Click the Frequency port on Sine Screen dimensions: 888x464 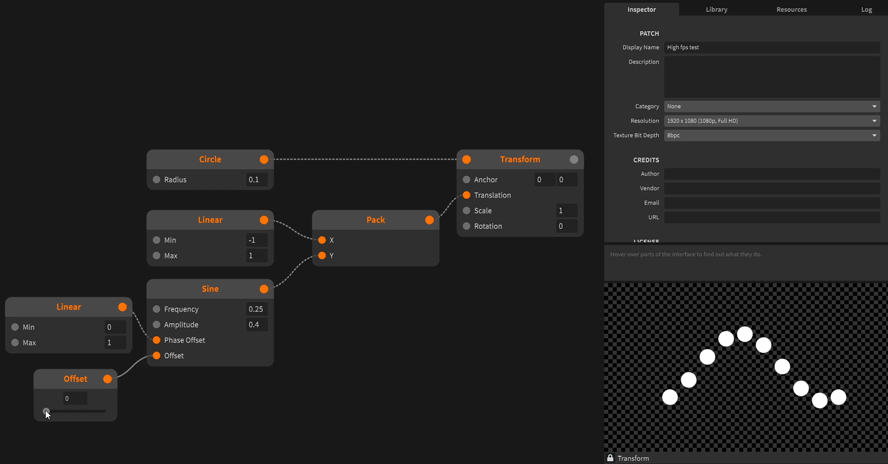156,309
